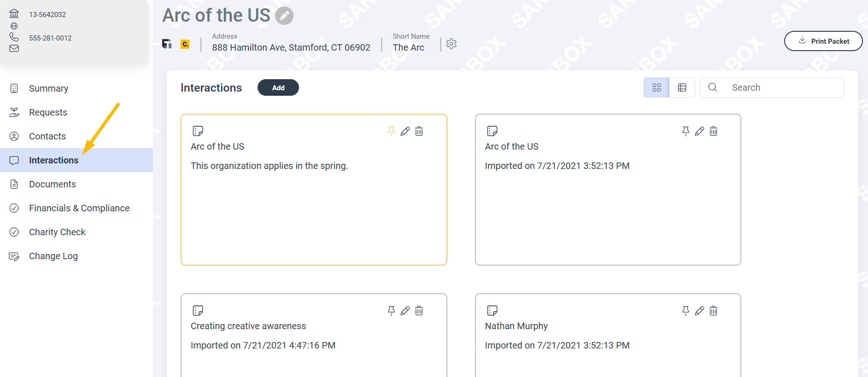Click the phone number 555-281-0012
Viewport: 868px width, 377px height.
[x=50, y=38]
